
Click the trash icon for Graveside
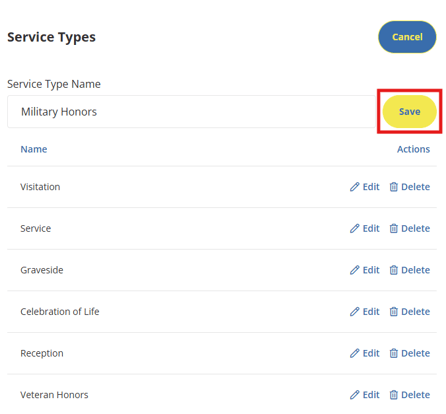[394, 270]
